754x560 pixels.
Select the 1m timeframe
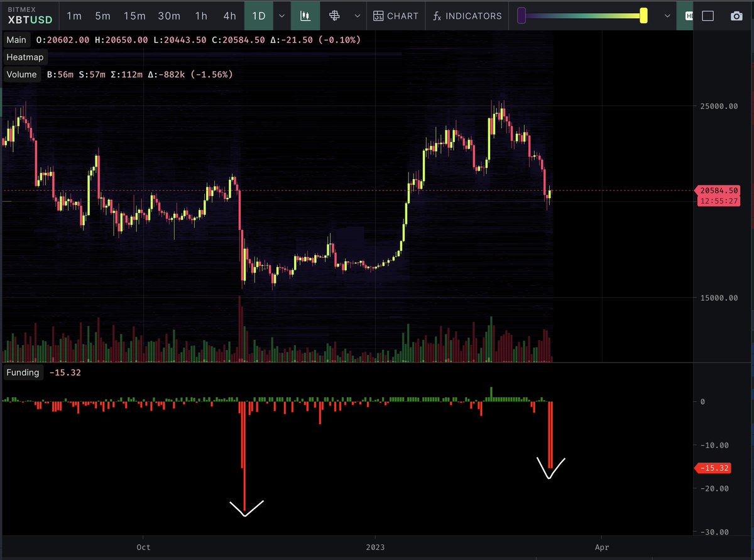(74, 16)
